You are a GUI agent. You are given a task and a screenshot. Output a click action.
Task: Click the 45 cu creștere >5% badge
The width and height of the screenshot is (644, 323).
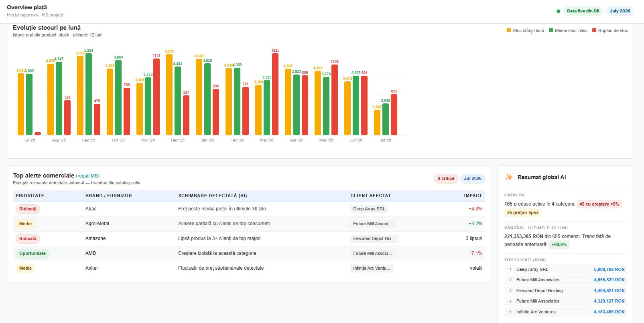point(599,204)
